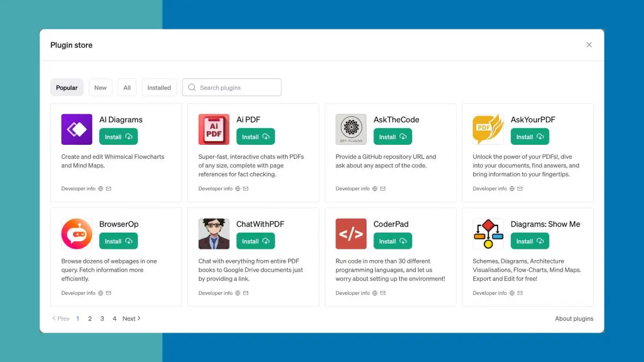
Task: Switch to the Popular tab
Action: pos(67,87)
